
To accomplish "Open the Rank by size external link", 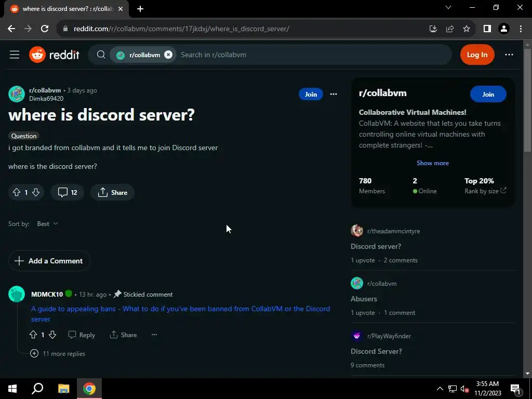I will click(485, 191).
